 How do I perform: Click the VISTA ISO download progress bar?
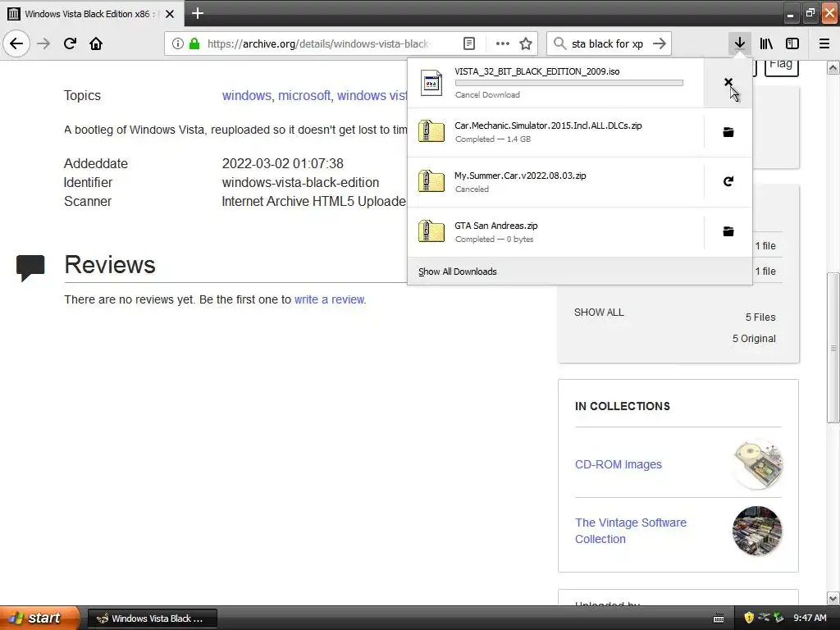pyautogui.click(x=569, y=83)
